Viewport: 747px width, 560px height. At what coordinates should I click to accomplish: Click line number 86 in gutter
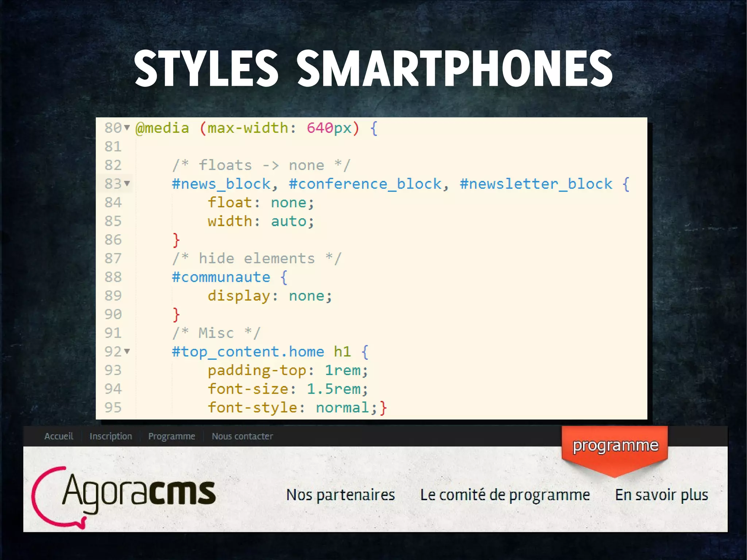pyautogui.click(x=113, y=240)
